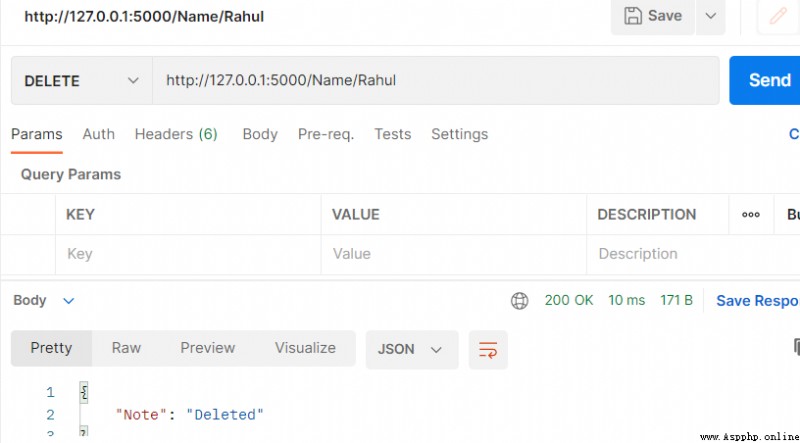
Task: Click line number 2 in response
Action: click(50, 415)
